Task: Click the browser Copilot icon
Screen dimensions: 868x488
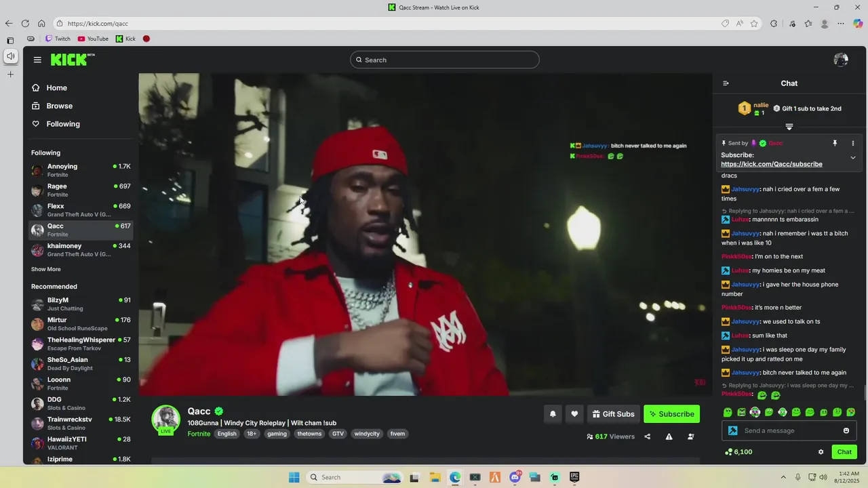Action: 858,24
